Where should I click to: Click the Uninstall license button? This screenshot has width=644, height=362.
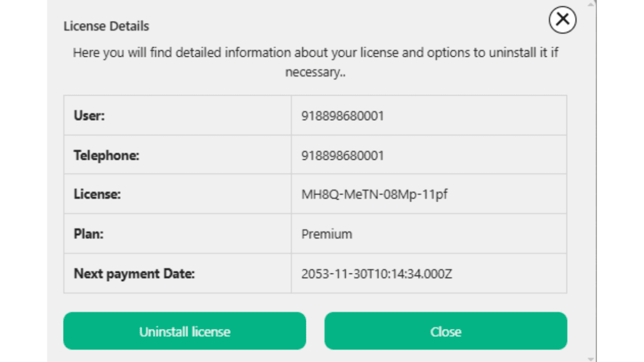tap(185, 331)
